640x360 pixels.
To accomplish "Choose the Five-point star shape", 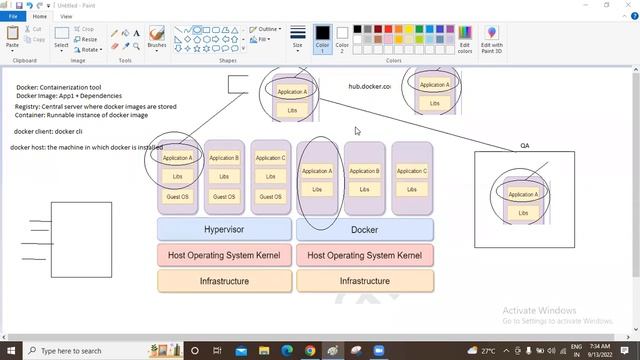I will point(197,49).
